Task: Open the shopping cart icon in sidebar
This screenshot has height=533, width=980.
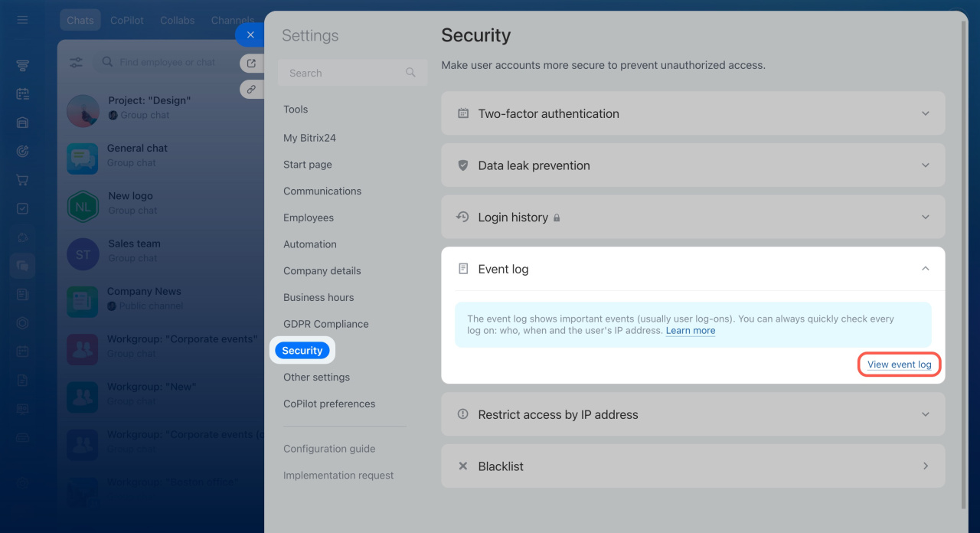Action: (x=22, y=180)
